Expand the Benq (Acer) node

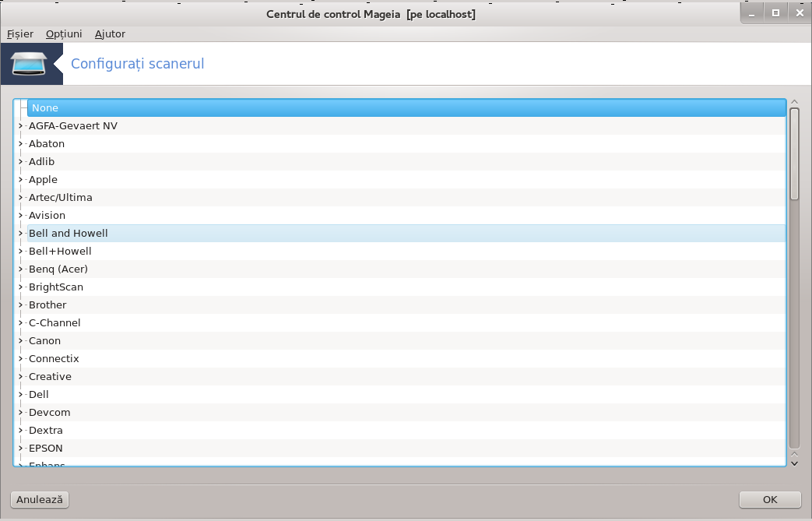[20, 269]
